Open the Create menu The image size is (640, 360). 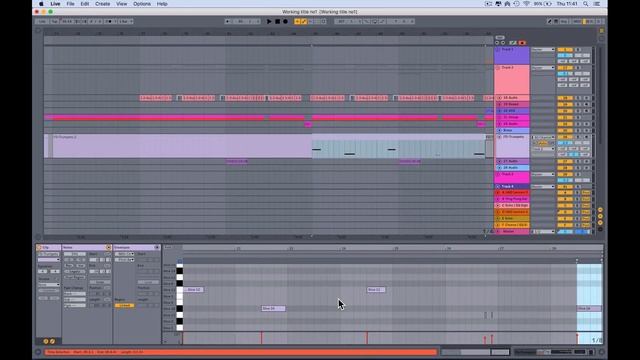coord(102,4)
